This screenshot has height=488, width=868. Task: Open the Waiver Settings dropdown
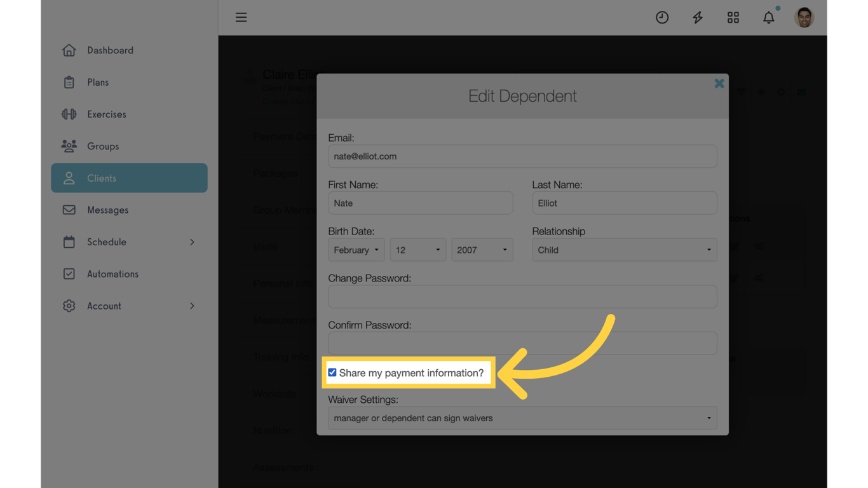(522, 417)
